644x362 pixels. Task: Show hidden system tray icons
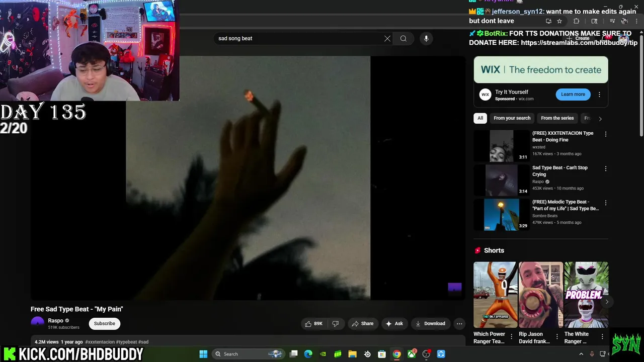click(x=581, y=354)
